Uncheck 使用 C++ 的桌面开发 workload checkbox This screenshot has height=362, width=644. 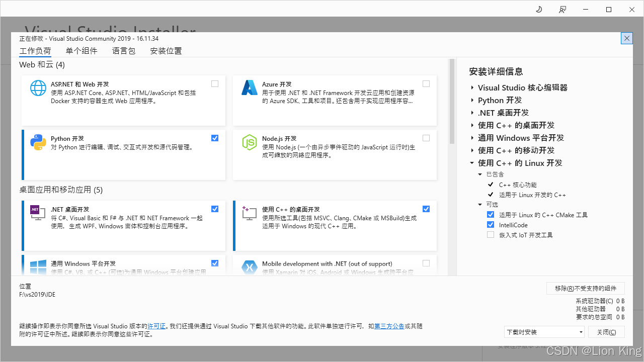click(426, 209)
